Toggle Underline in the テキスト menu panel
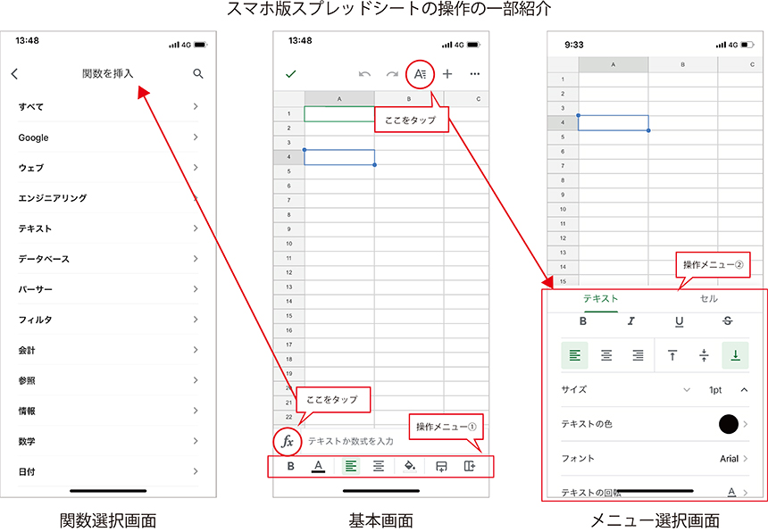 pos(679,321)
